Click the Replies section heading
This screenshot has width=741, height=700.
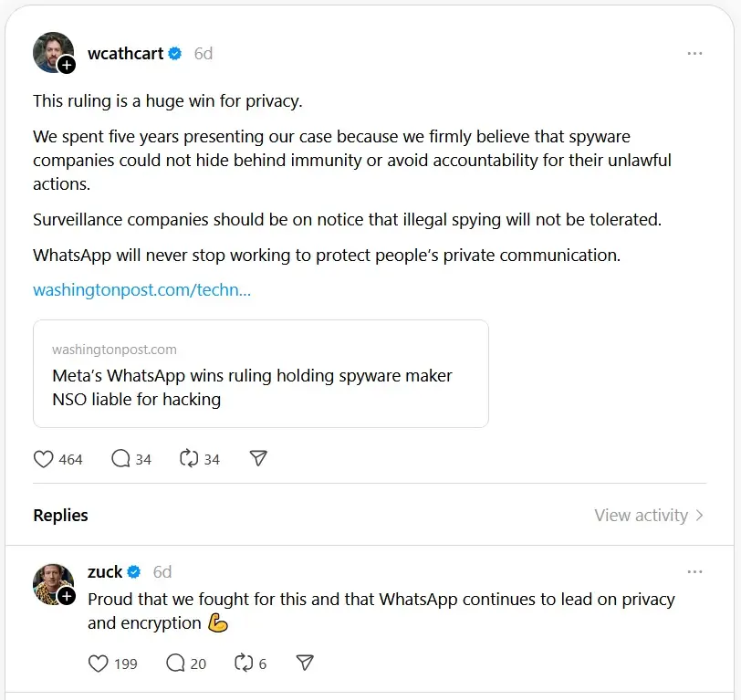click(60, 516)
